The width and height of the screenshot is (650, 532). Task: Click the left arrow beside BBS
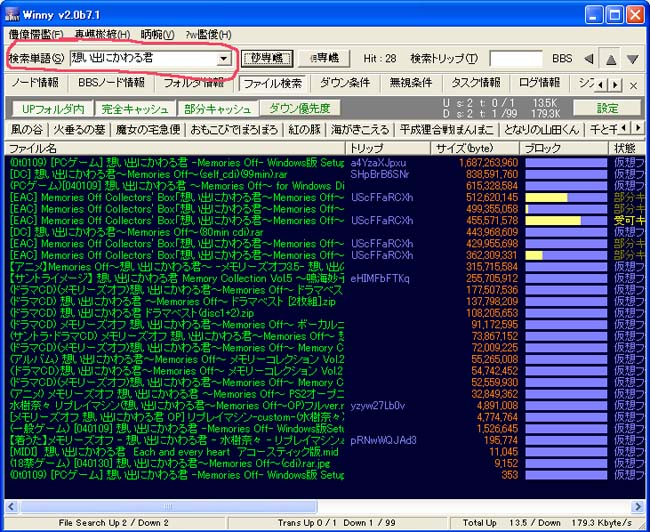(x=589, y=59)
